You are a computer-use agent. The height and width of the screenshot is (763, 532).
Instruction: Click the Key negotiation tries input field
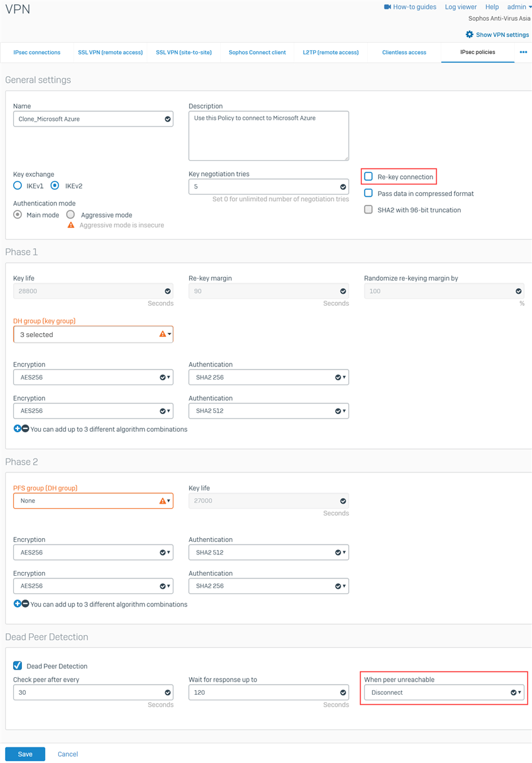[x=263, y=187]
